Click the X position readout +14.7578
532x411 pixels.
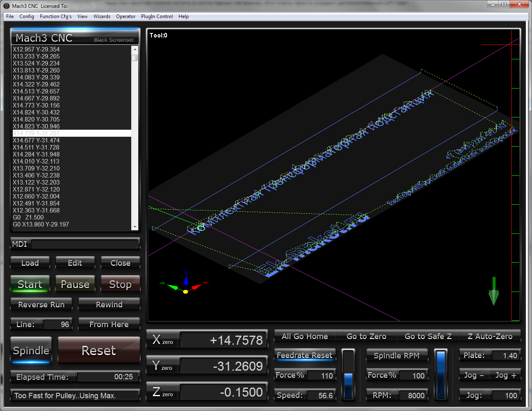tap(223, 340)
